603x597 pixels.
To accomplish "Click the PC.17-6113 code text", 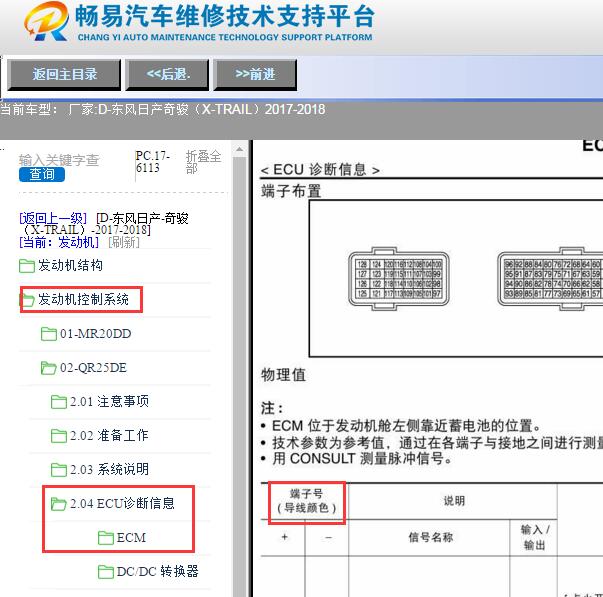I will 153,162.
